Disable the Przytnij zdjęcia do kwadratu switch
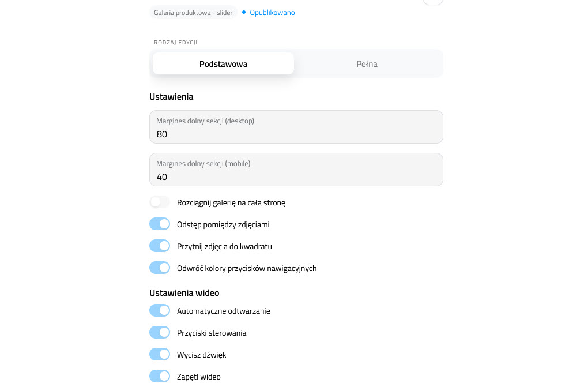The width and height of the screenshot is (588, 387). (160, 246)
